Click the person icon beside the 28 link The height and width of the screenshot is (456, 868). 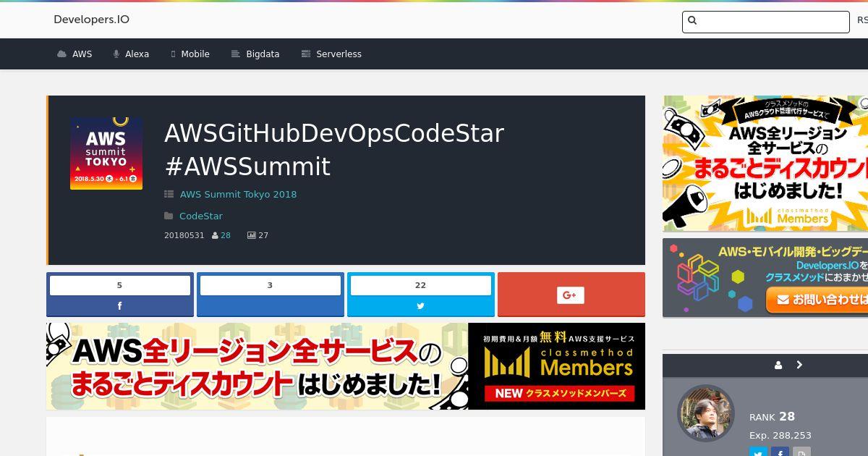(215, 235)
